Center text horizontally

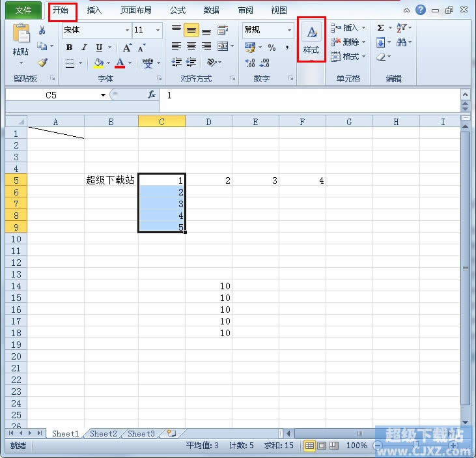click(191, 46)
